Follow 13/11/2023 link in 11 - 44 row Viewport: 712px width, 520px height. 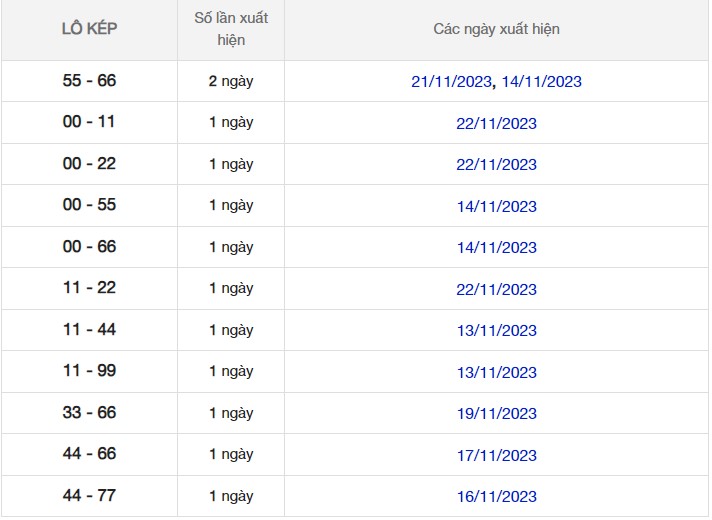(x=496, y=331)
